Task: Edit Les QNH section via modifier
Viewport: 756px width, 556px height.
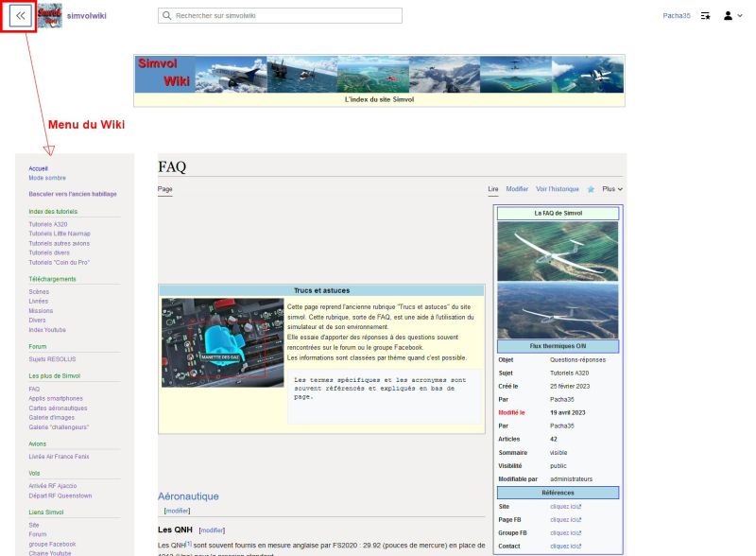Action: (212, 530)
